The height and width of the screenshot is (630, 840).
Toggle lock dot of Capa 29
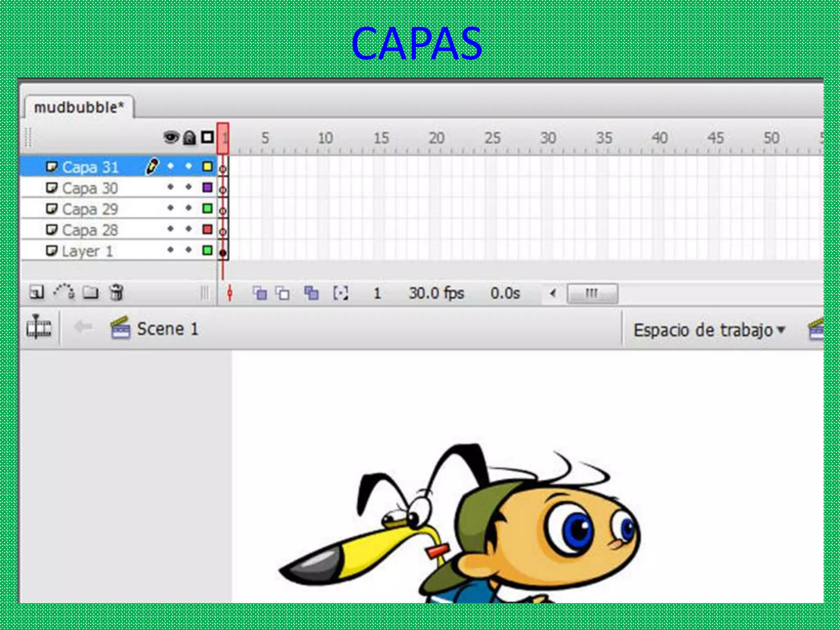click(189, 208)
